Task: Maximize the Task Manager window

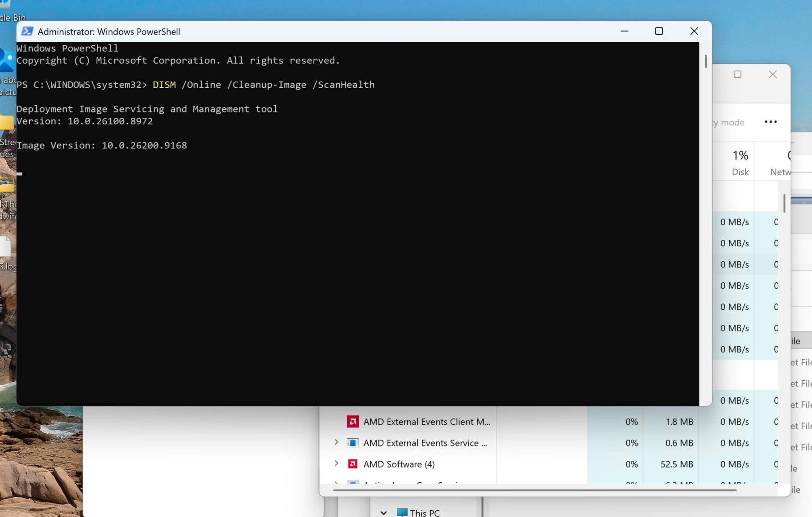Action: coord(737,75)
